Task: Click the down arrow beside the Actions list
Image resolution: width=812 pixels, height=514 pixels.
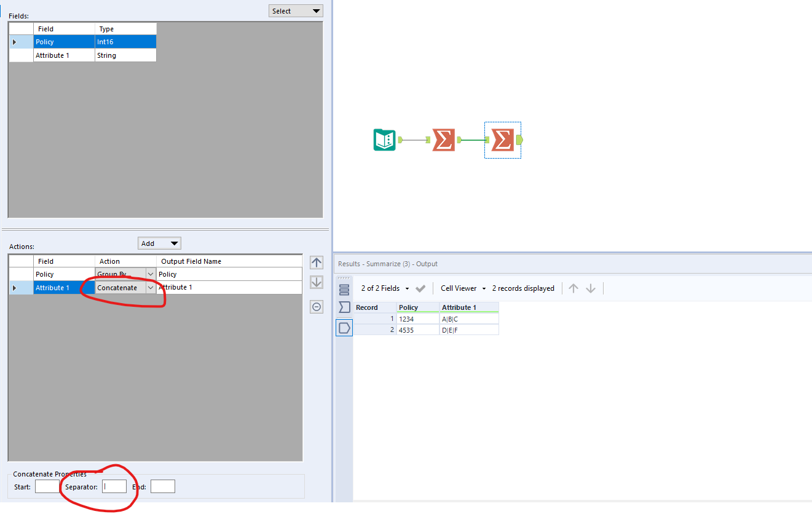Action: coord(317,283)
